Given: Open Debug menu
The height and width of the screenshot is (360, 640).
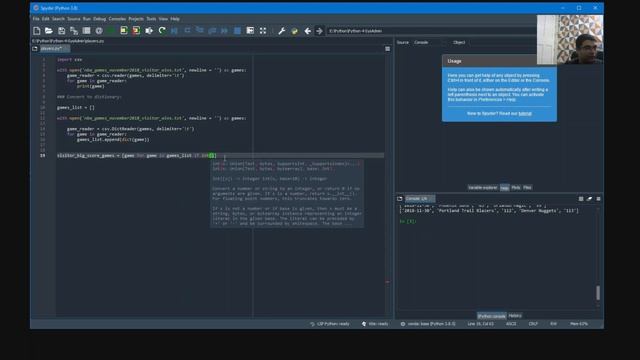Looking at the screenshot, I should click(99, 19).
